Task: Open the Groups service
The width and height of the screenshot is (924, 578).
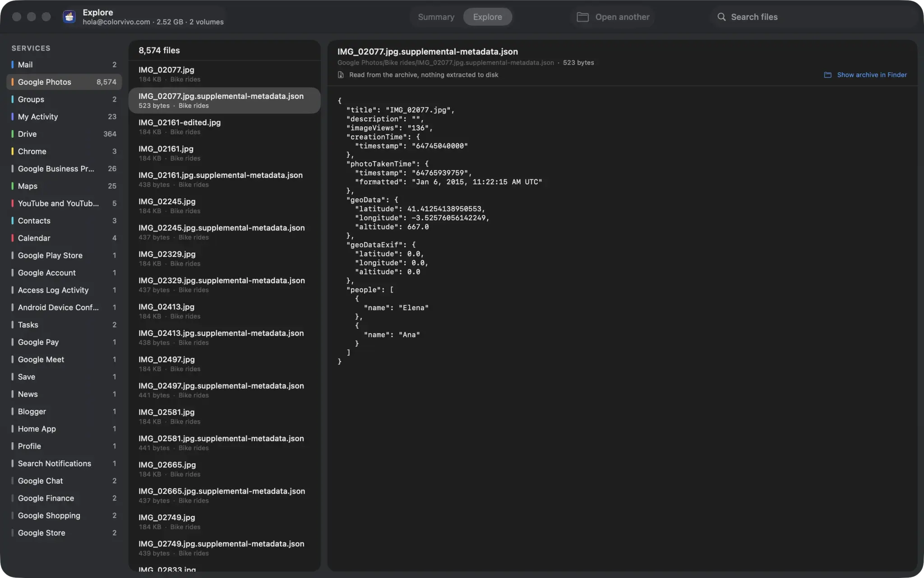Action: (64, 99)
